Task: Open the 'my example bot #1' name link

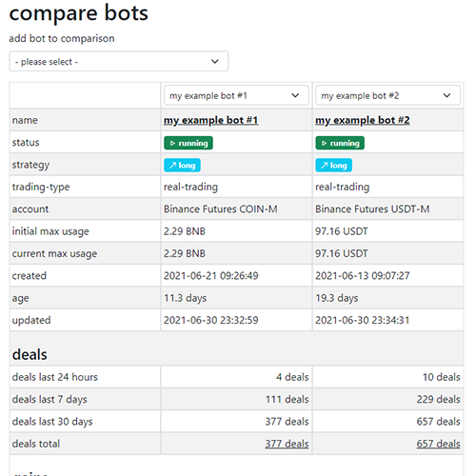Action: click(210, 120)
